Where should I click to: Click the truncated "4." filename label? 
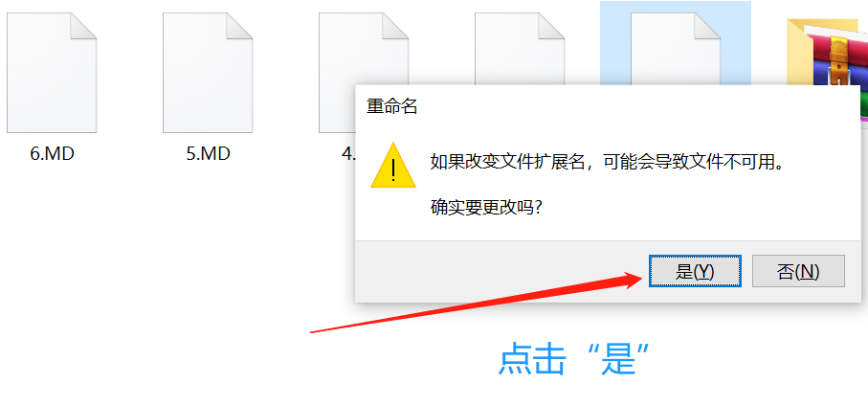(348, 153)
